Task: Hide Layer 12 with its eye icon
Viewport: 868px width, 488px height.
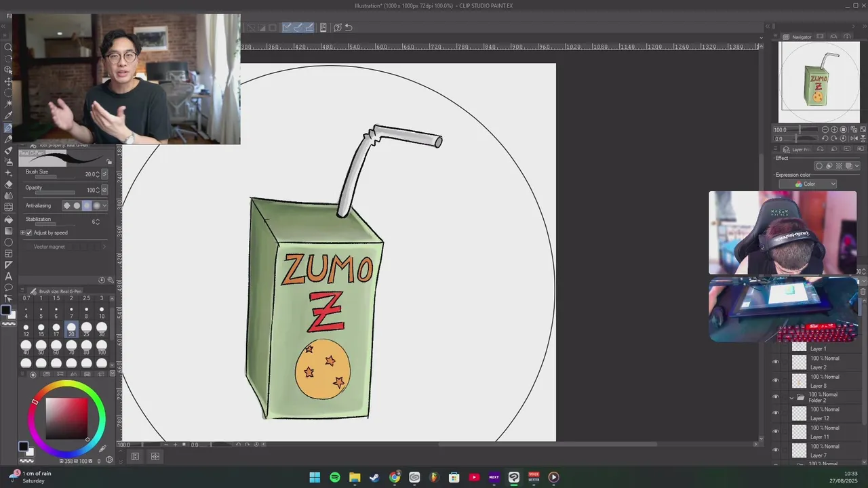Action: pos(776,413)
